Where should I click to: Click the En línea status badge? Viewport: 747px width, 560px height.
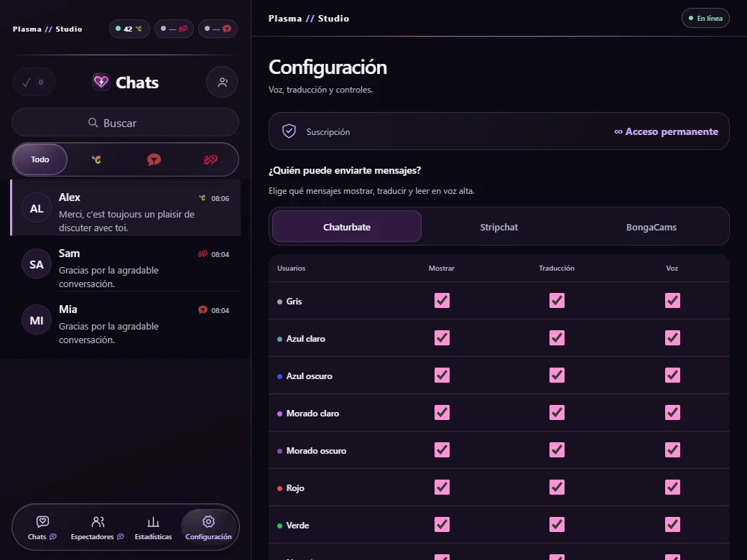click(x=705, y=18)
